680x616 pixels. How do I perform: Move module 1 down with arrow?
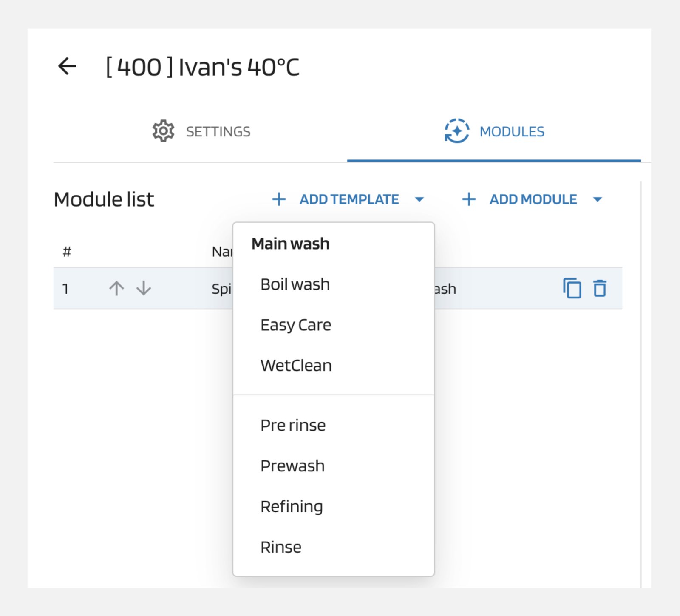click(144, 289)
